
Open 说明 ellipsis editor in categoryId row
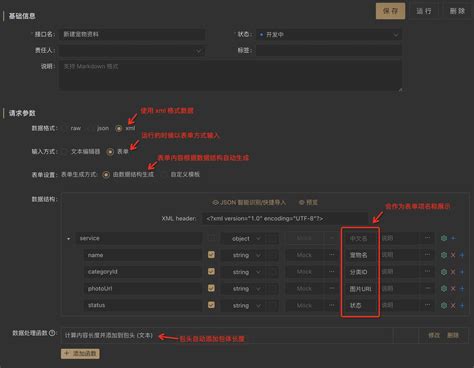click(427, 272)
